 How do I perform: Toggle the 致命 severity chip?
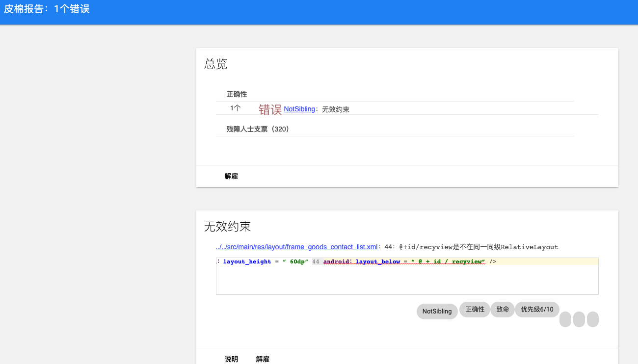coord(502,309)
